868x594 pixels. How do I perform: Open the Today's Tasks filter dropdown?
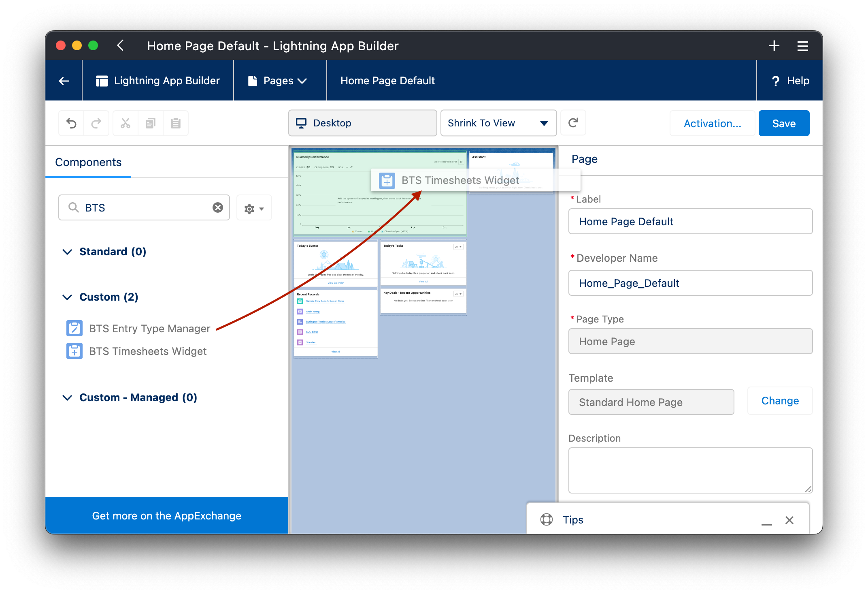[458, 247]
